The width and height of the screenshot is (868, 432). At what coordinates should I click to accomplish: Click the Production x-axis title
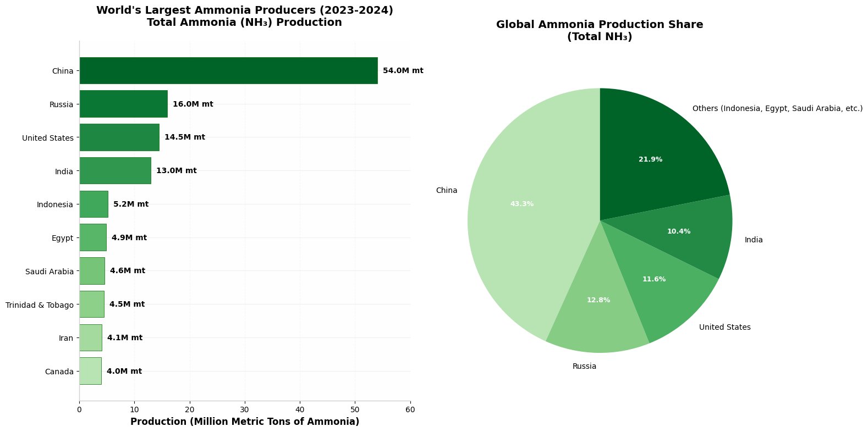[244, 422]
